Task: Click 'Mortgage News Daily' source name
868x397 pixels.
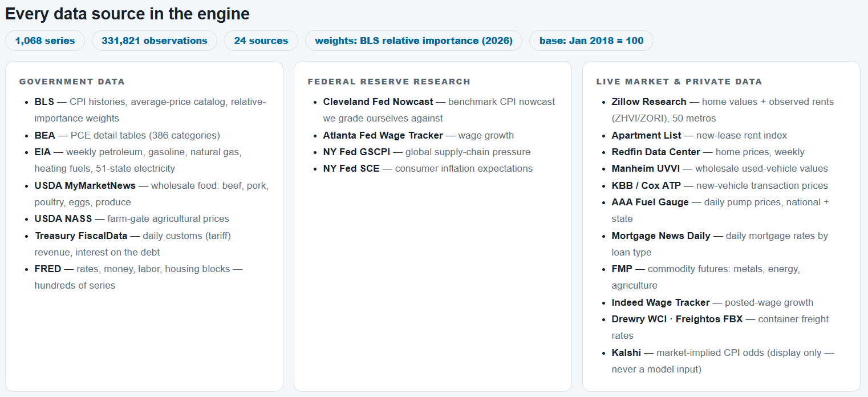Action: [661, 236]
